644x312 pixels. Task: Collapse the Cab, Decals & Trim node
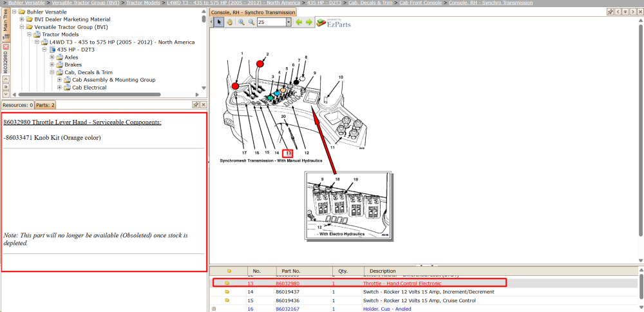pyautogui.click(x=52, y=72)
